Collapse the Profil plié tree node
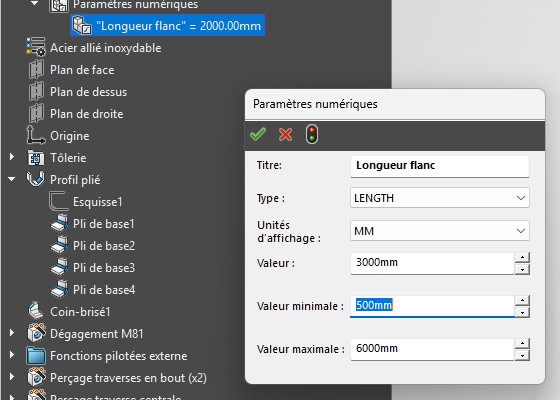The height and width of the screenshot is (400, 560). pyautogui.click(x=12, y=179)
